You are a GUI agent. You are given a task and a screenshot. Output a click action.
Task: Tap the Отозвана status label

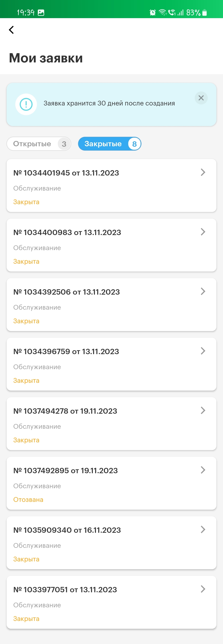tap(28, 500)
